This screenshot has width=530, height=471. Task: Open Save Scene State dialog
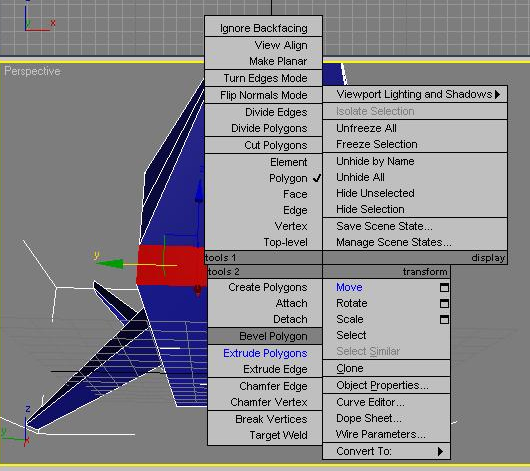(415, 226)
